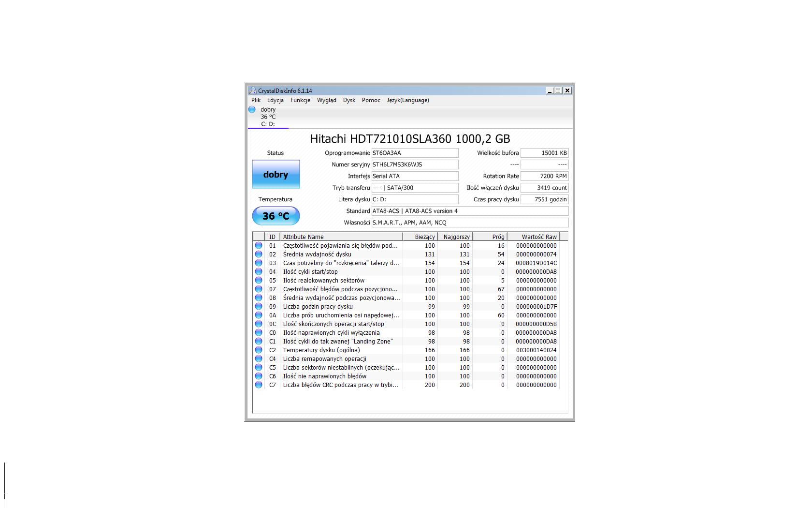Click status orb for attribute C6
Image resolution: width=812 pixels, height=508 pixels.
(259, 376)
